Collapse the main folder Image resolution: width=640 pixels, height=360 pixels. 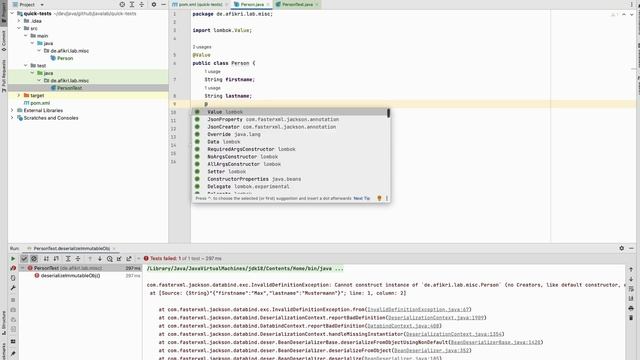[25, 36]
